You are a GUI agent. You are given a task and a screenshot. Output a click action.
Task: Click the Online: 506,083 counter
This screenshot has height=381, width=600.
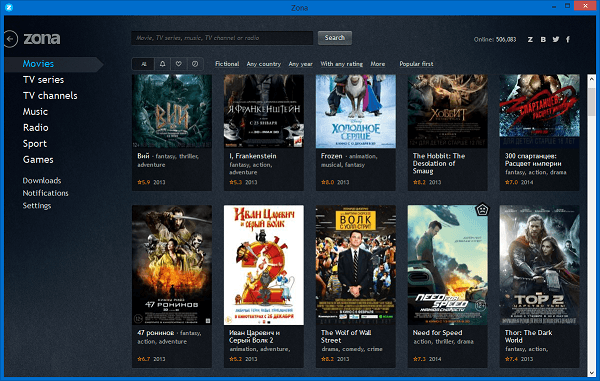(495, 39)
